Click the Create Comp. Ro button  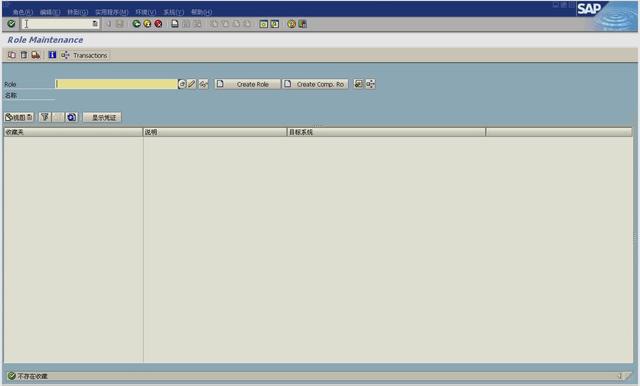316,84
